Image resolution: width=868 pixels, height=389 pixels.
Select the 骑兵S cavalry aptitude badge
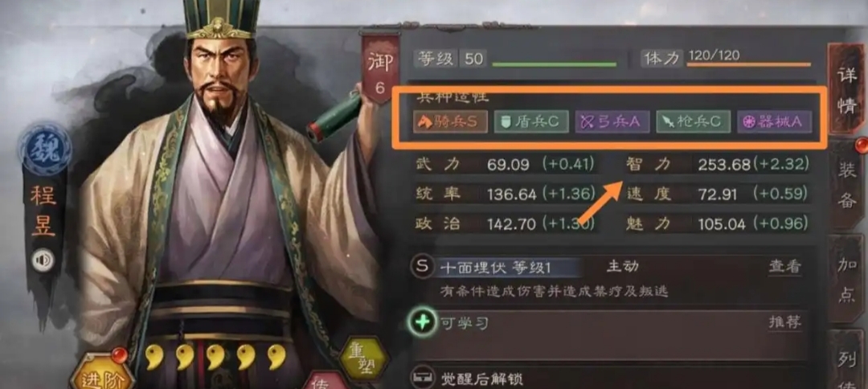[x=450, y=122]
